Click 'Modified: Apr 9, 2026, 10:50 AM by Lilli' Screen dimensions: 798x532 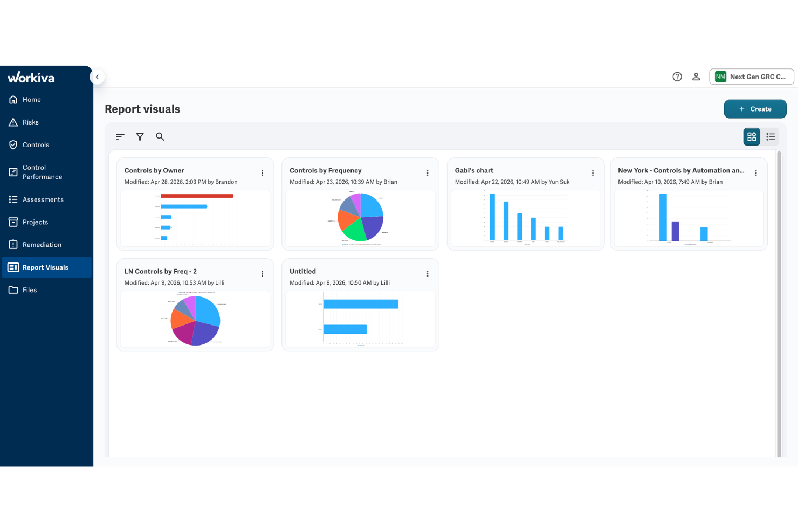coord(340,283)
